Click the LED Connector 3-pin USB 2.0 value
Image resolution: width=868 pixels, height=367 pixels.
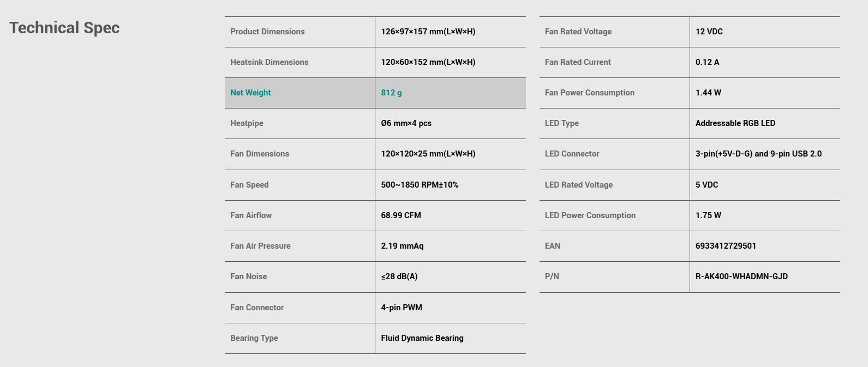[x=758, y=154]
